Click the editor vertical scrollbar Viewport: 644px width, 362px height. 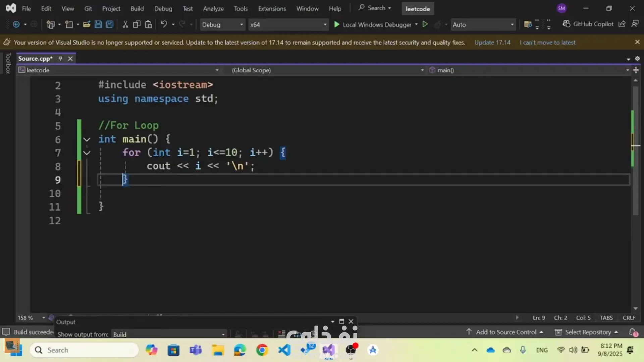(635, 188)
